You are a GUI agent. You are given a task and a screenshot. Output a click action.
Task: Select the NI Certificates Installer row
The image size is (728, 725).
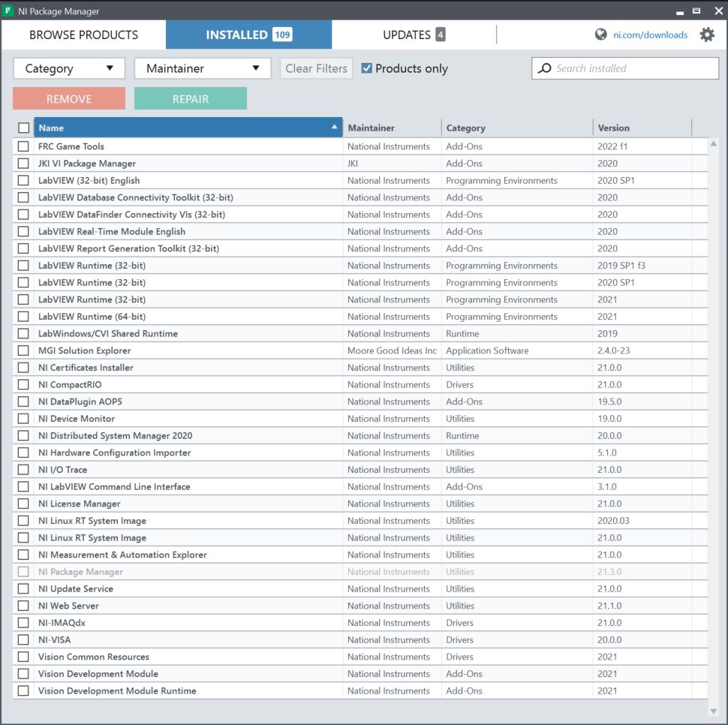(x=360, y=368)
